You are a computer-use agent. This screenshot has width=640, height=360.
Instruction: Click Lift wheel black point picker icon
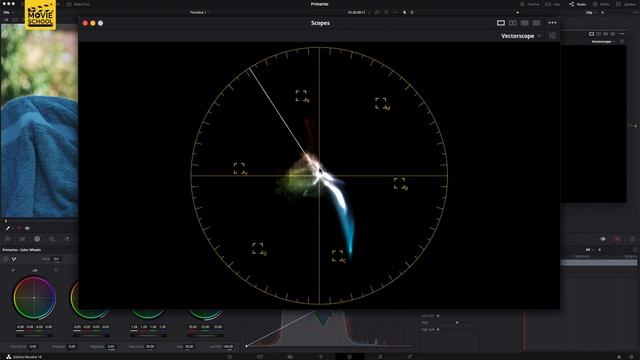(13, 270)
